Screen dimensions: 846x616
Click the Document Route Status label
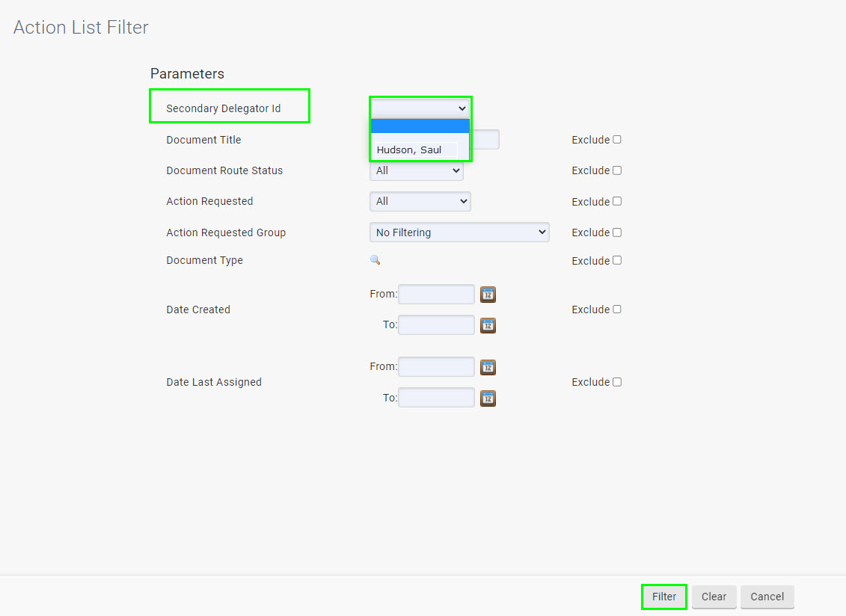coord(224,170)
